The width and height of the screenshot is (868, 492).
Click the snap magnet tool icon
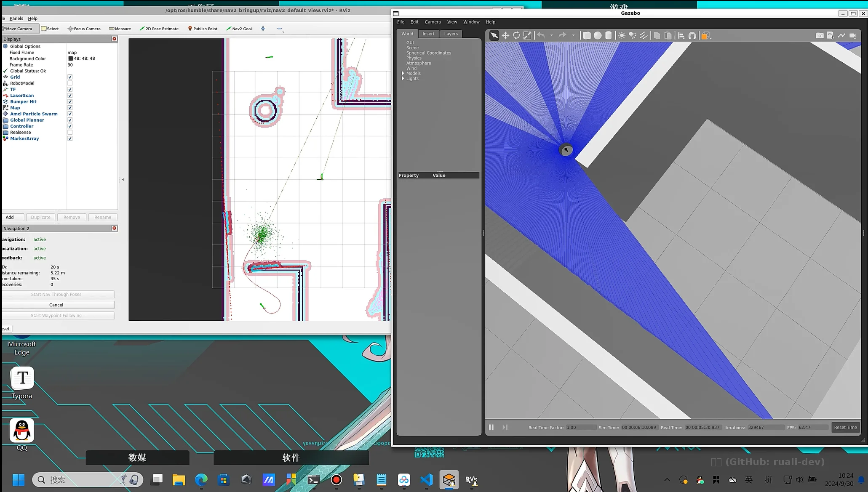692,36
